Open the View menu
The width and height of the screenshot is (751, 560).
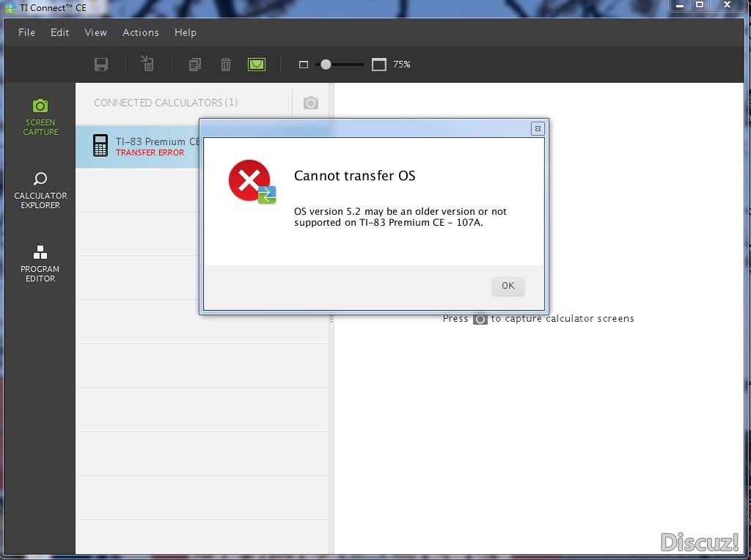click(96, 32)
